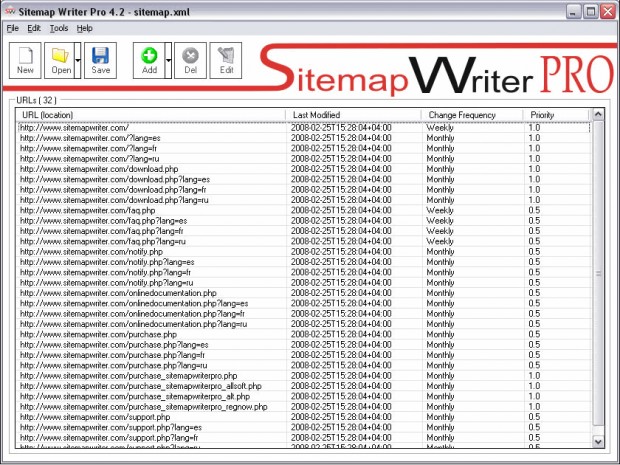This screenshot has width=620, height=465.
Task: Click the scrollbar up arrow
Action: point(598,115)
